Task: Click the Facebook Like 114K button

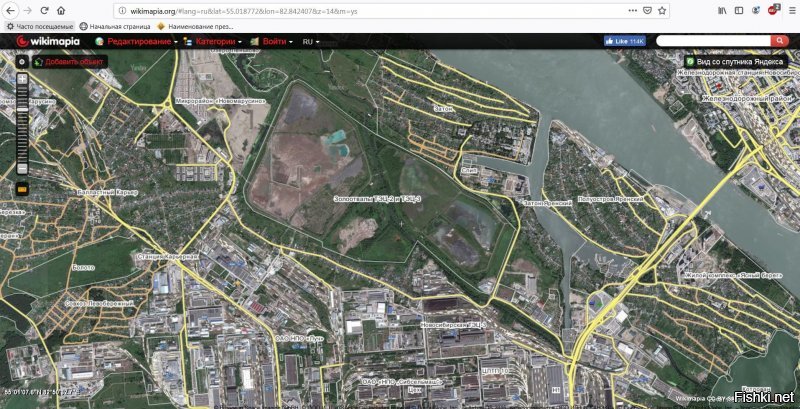Action: point(624,41)
